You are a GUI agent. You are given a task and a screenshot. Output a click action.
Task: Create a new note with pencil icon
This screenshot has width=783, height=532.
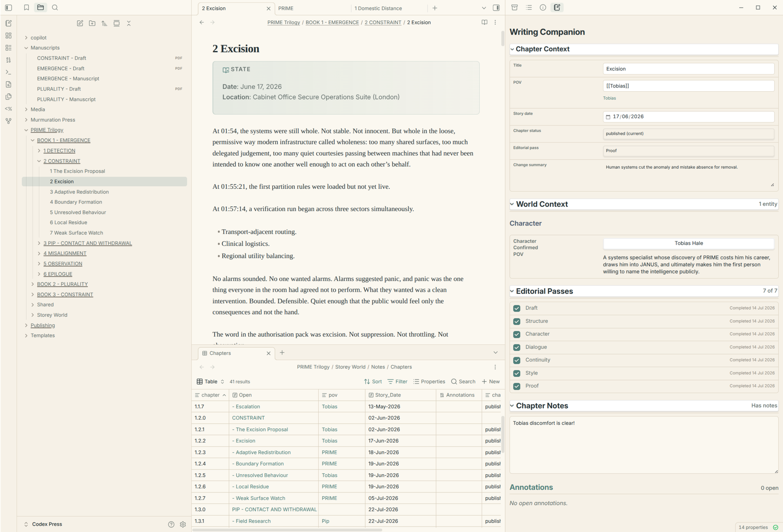coord(80,23)
